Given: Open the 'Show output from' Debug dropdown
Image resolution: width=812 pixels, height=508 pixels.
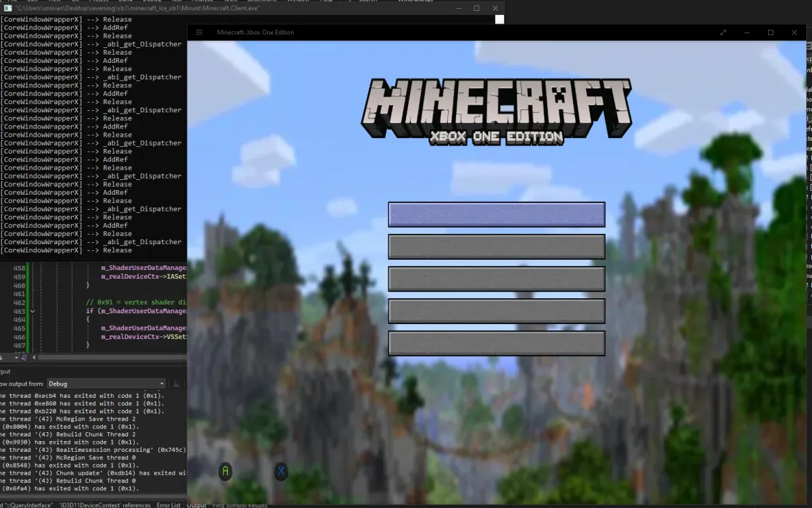Looking at the screenshot, I should tap(106, 384).
